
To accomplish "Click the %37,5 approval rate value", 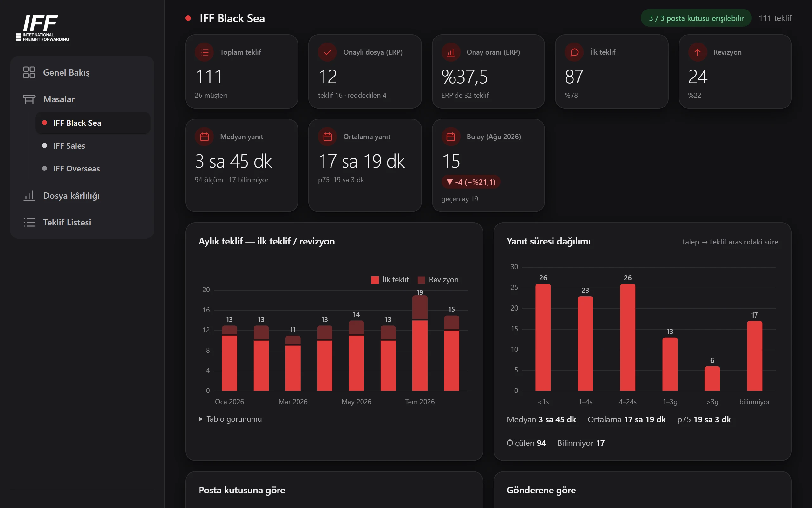I will 464,77.
